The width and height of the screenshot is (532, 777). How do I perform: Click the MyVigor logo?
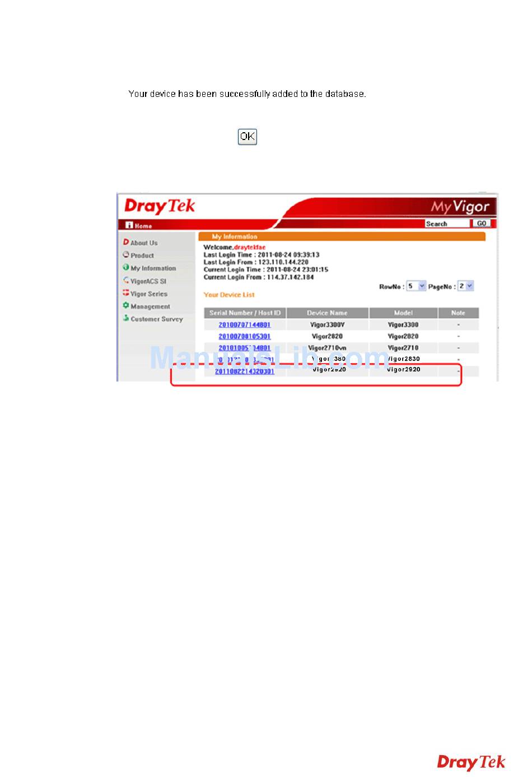460,207
